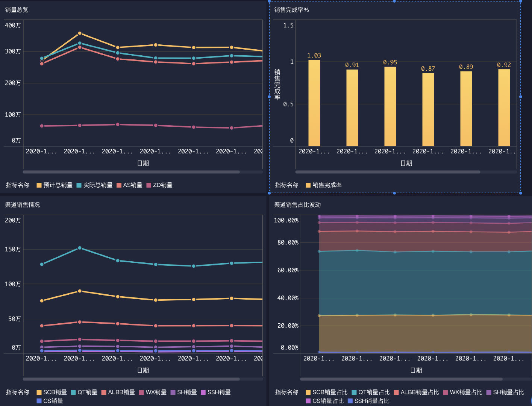Toggle CS销量 legend item
Screen dimensions: 532x406
[x=50, y=401]
